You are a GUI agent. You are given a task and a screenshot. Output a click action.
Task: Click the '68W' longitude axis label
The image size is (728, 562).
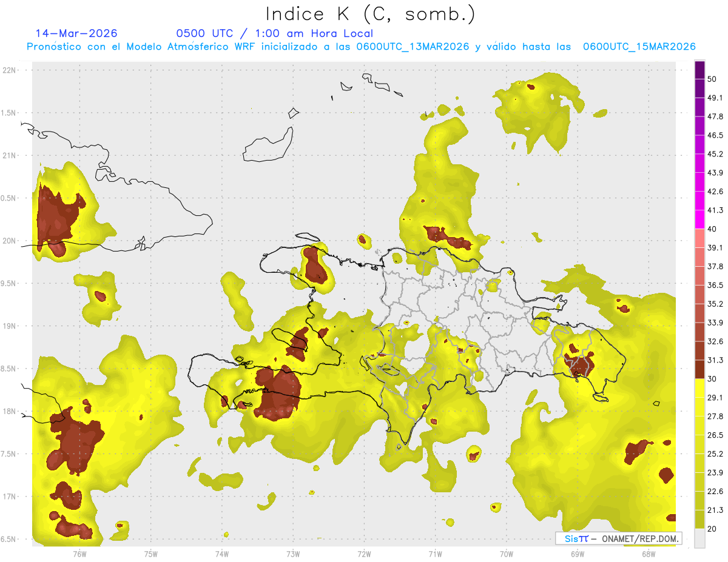[648, 554]
